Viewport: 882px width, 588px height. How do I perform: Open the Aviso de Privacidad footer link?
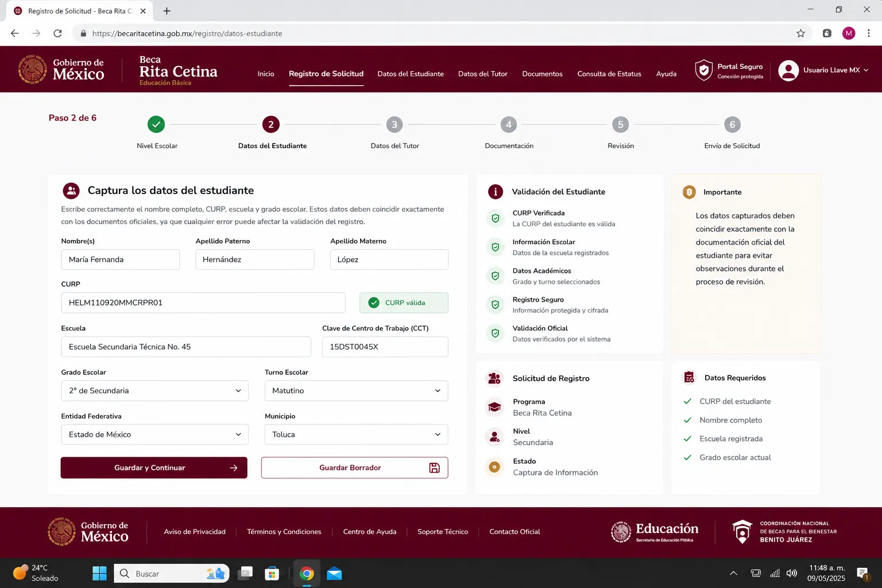click(x=195, y=532)
